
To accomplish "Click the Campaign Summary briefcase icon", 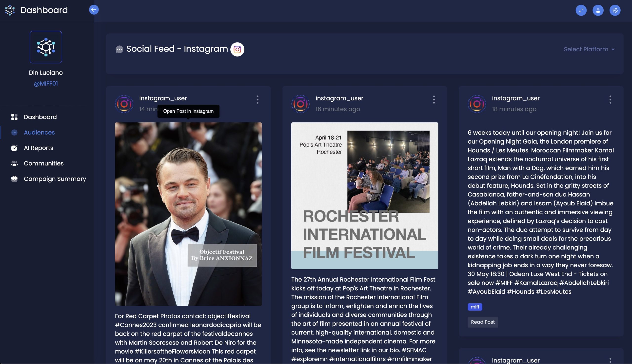I will 14,179.
